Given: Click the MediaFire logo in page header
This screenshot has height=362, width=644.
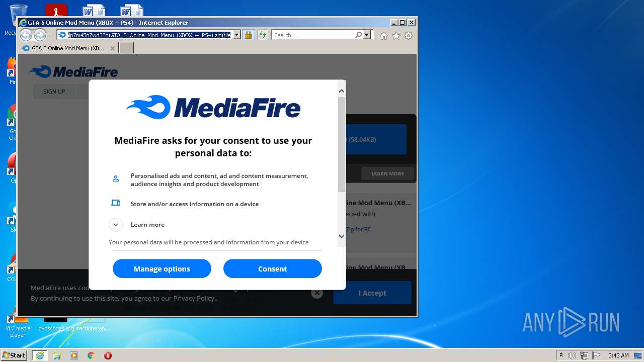Looking at the screenshot, I should [x=73, y=72].
